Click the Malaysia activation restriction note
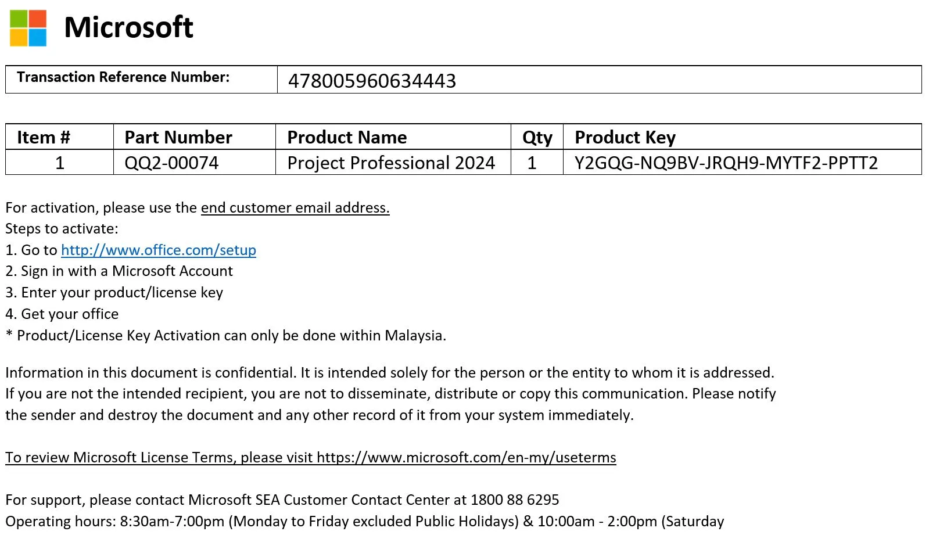Image resolution: width=929 pixels, height=560 pixels. point(226,335)
